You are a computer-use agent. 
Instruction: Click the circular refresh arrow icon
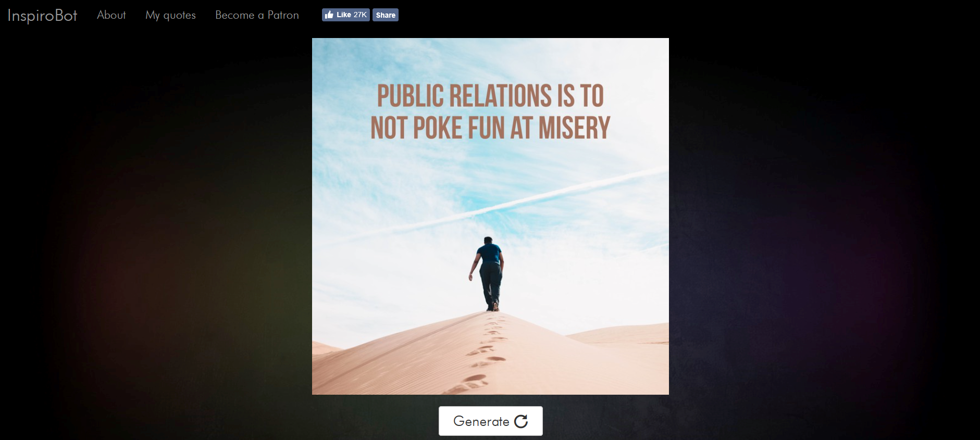tap(521, 421)
